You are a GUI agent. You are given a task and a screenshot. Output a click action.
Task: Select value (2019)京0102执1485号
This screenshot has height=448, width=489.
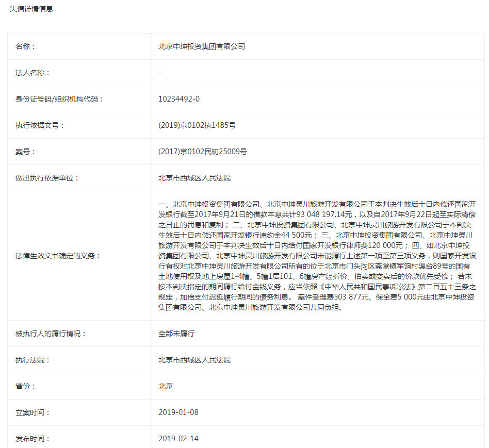[197, 125]
